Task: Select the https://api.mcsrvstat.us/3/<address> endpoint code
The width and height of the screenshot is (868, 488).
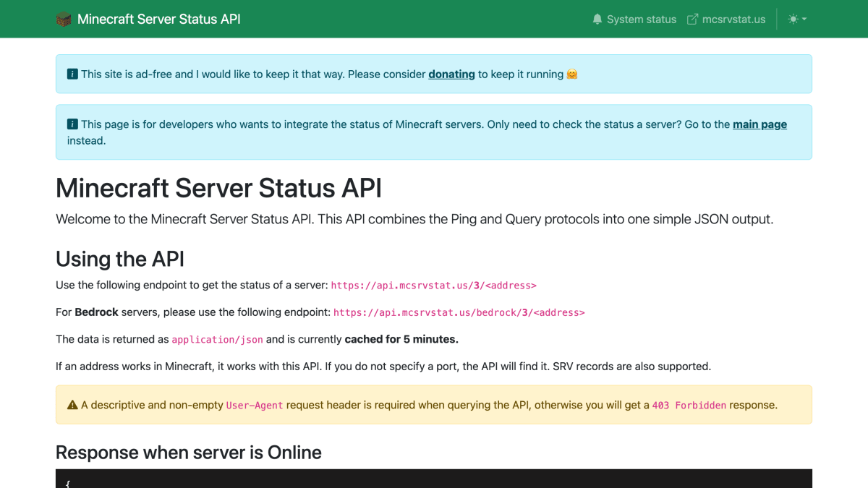Action: [x=434, y=286]
